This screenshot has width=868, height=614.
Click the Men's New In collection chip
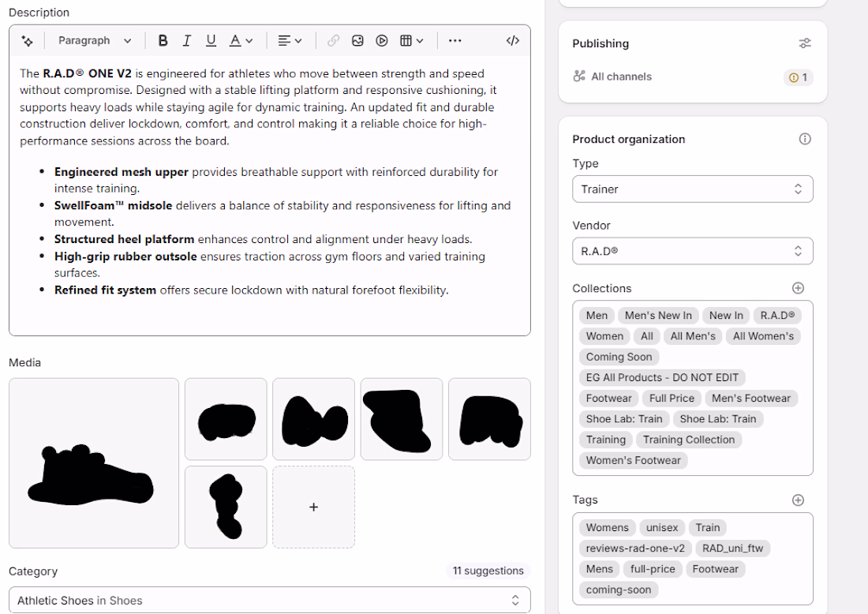pyautogui.click(x=658, y=316)
